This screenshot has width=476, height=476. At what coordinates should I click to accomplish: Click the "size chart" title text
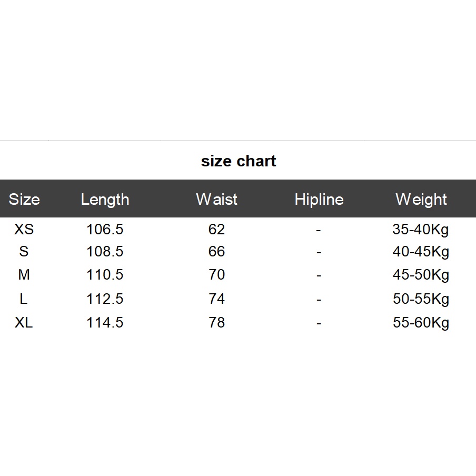239,161
